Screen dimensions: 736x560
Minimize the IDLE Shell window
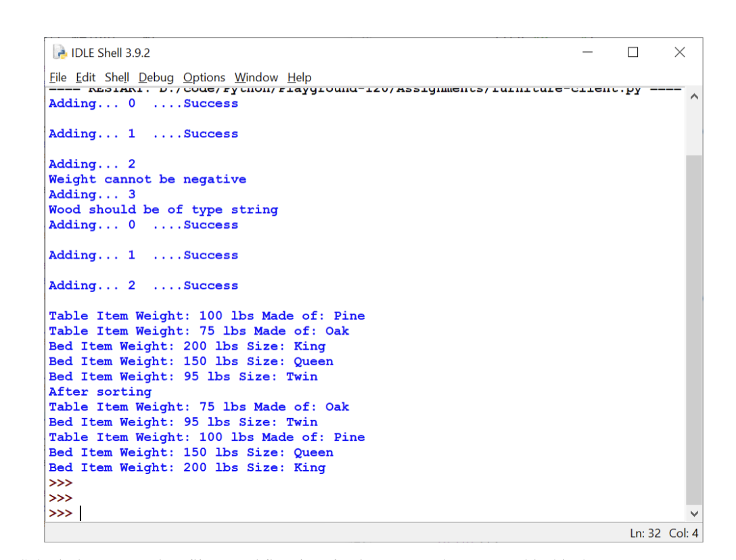pyautogui.click(x=587, y=52)
